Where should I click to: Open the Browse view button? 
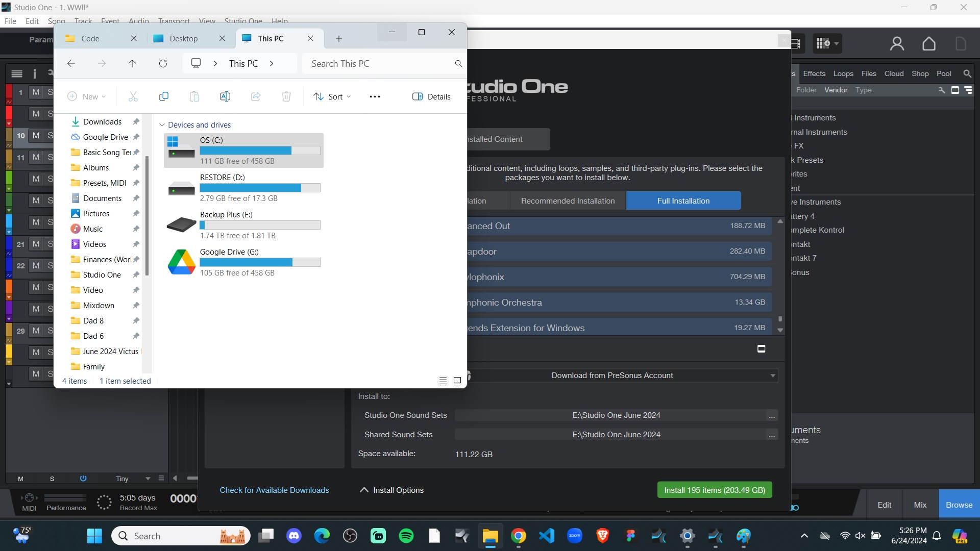coord(959,505)
